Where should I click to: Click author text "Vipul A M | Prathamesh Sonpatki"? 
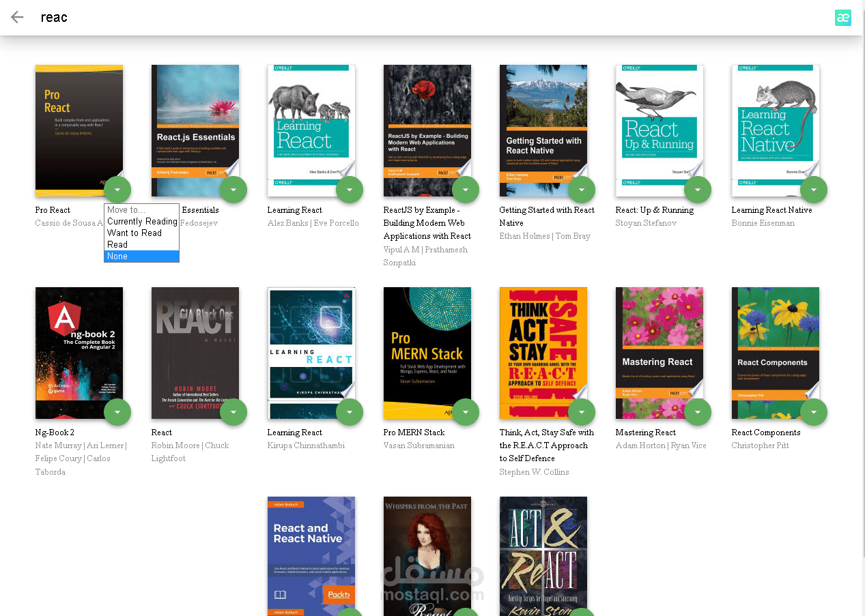coord(426,256)
